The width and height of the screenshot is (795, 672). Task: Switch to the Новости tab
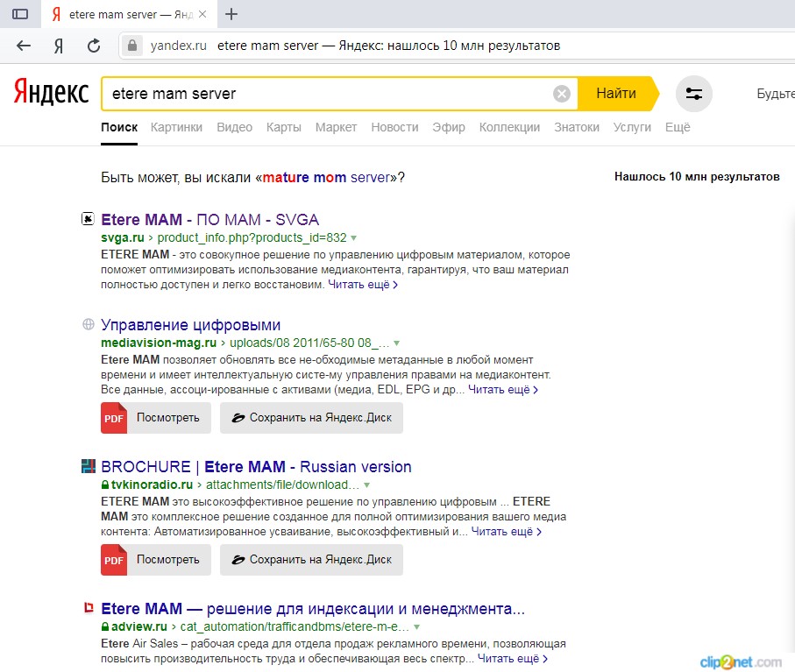[394, 127]
